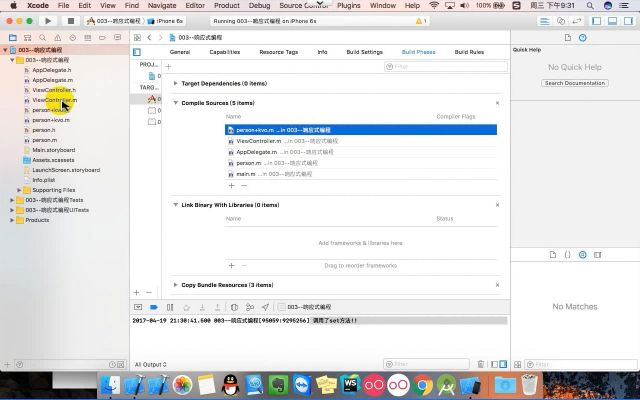Collapse the Compile Sources section
Image resolution: width=640 pixels, height=400 pixels.
click(177, 103)
